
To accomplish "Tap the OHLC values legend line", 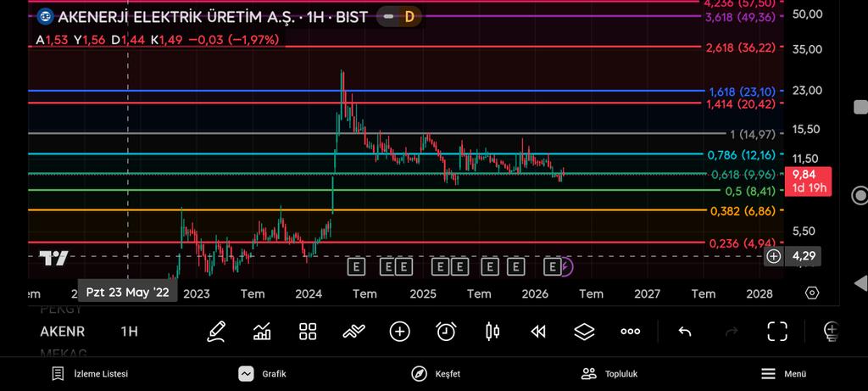I will coord(157,40).
